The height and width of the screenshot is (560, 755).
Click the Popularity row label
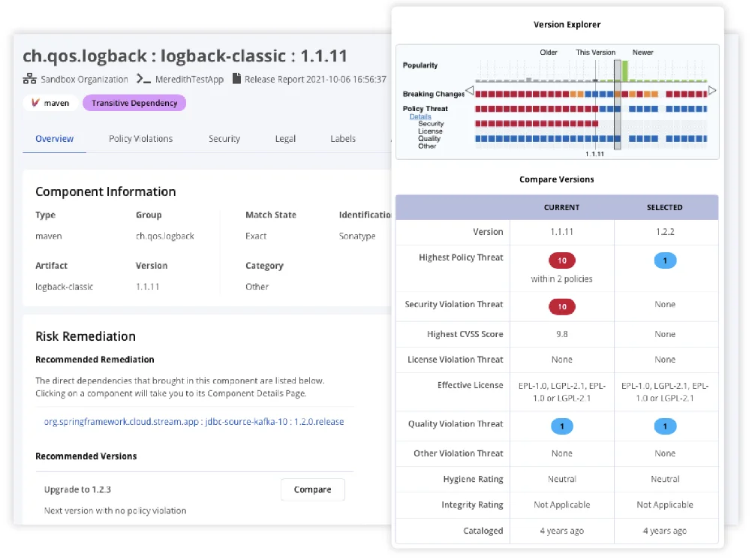tap(420, 65)
